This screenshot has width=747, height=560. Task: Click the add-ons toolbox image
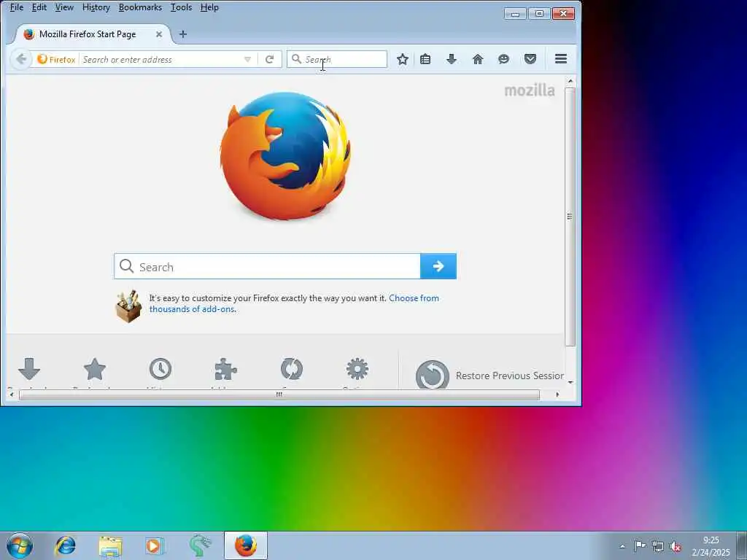tap(128, 306)
